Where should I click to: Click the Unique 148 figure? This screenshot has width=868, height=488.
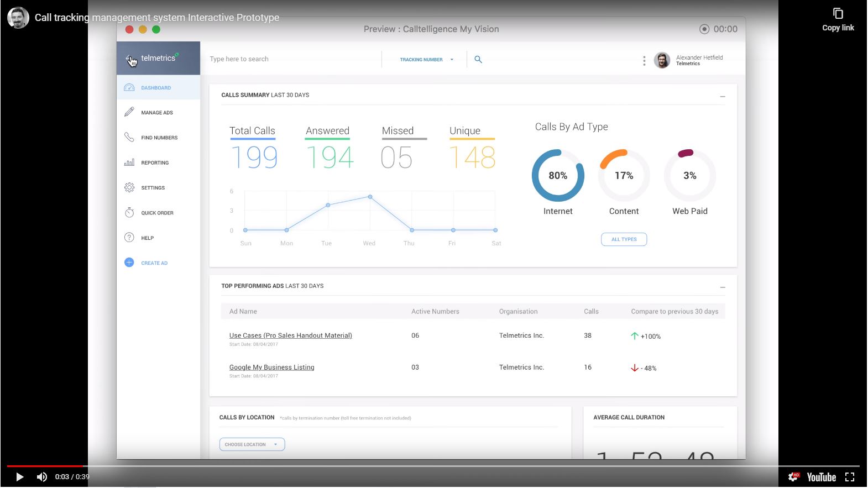pyautogui.click(x=472, y=158)
